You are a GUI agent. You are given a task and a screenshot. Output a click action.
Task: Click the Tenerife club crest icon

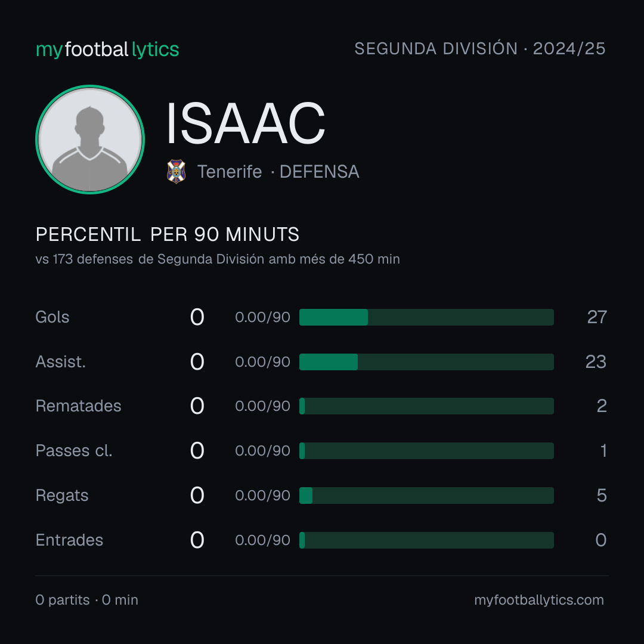176,171
